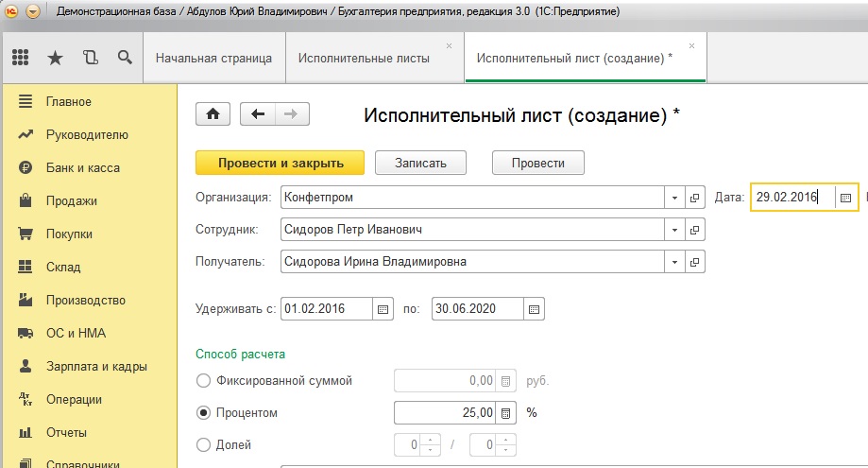Expand the Организация dropdown list

674,199
